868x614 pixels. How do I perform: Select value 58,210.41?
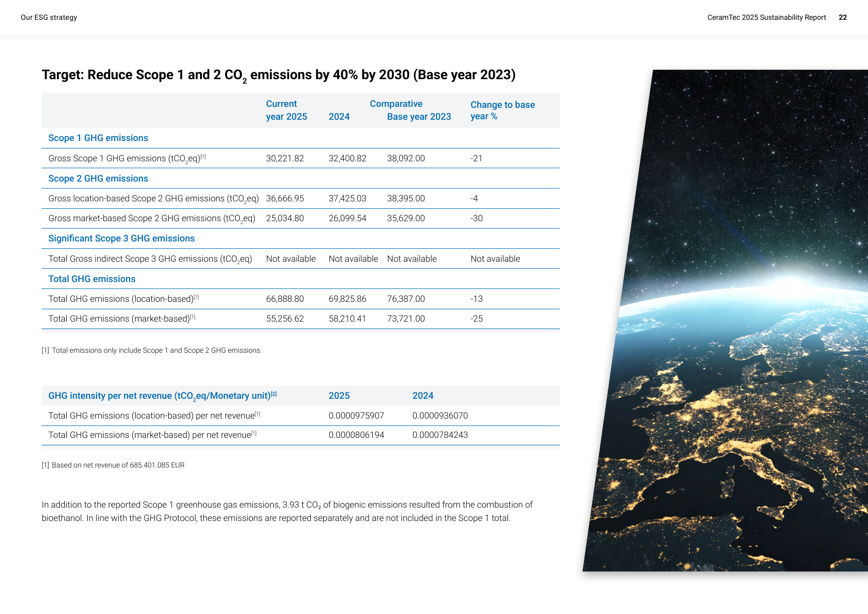point(347,319)
